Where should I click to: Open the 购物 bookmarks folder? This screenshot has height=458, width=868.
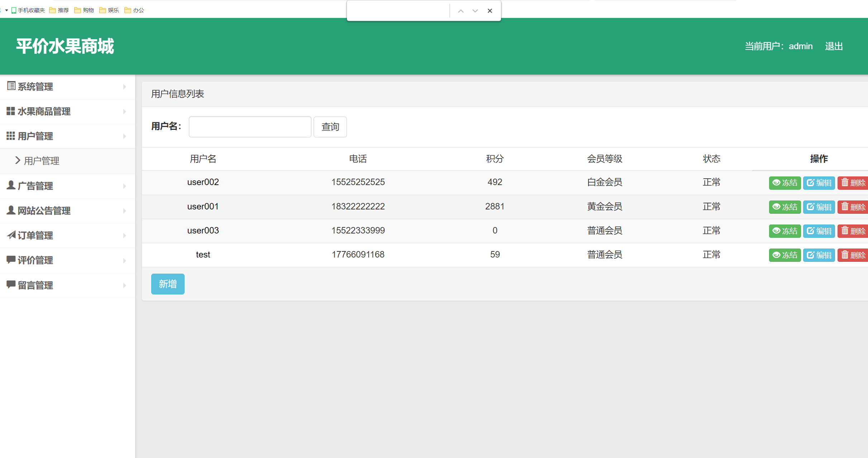pos(84,10)
